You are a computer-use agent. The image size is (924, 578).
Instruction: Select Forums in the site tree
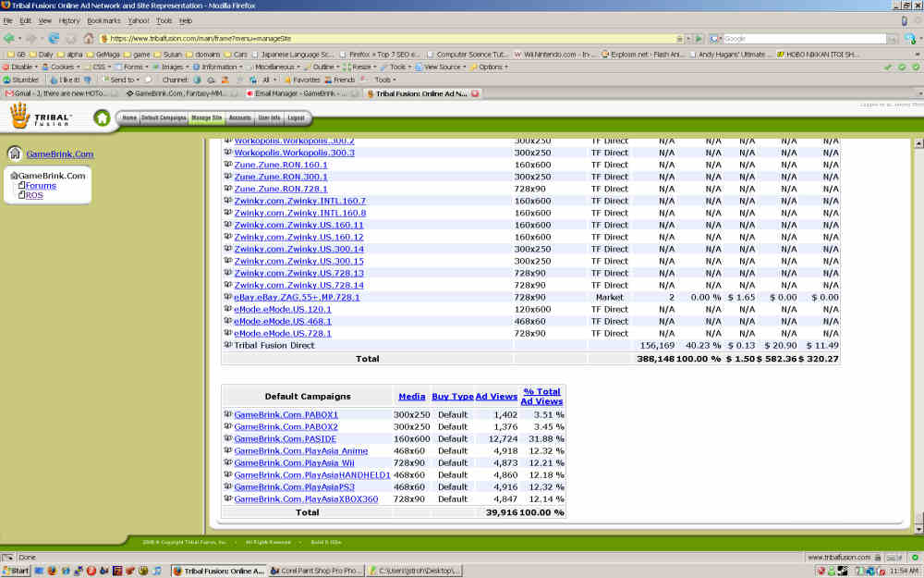click(41, 186)
